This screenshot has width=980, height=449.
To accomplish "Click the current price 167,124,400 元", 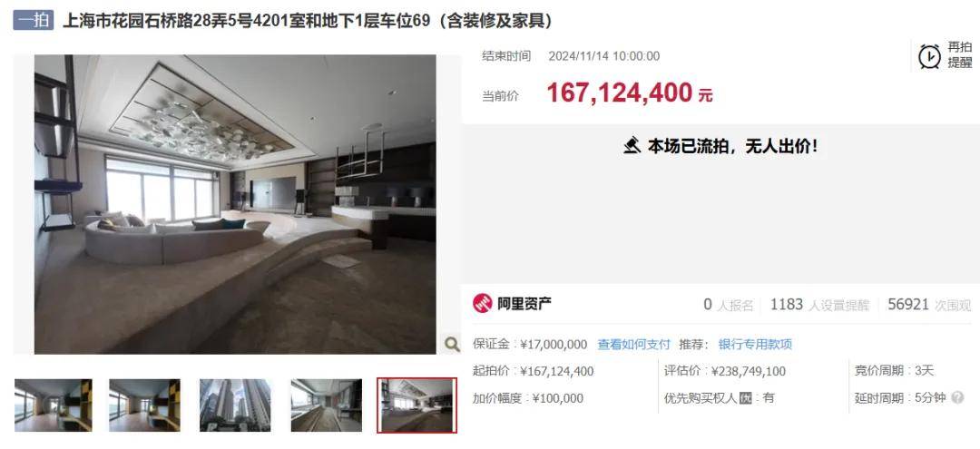I will [x=630, y=93].
